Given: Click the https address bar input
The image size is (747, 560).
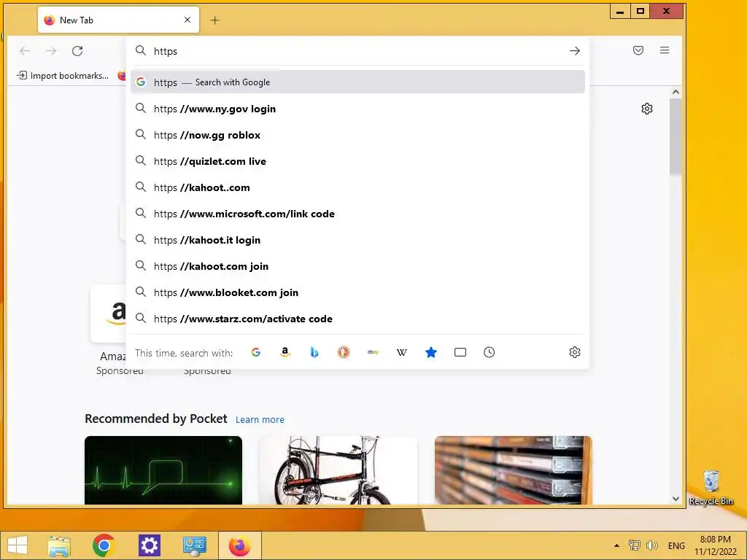Looking at the screenshot, I should [357, 51].
